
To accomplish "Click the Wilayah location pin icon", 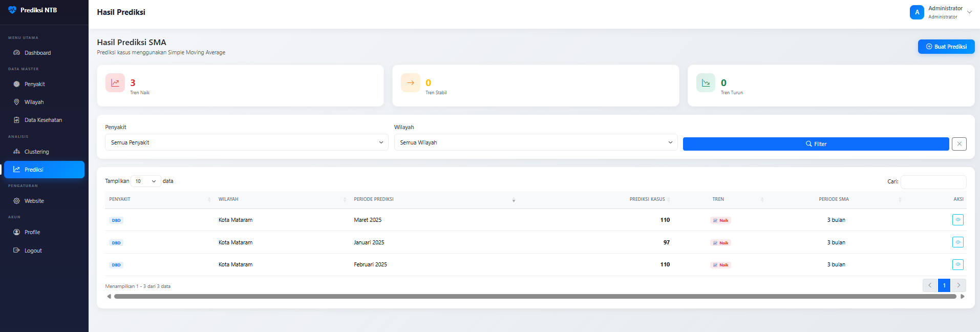I will click(x=16, y=102).
